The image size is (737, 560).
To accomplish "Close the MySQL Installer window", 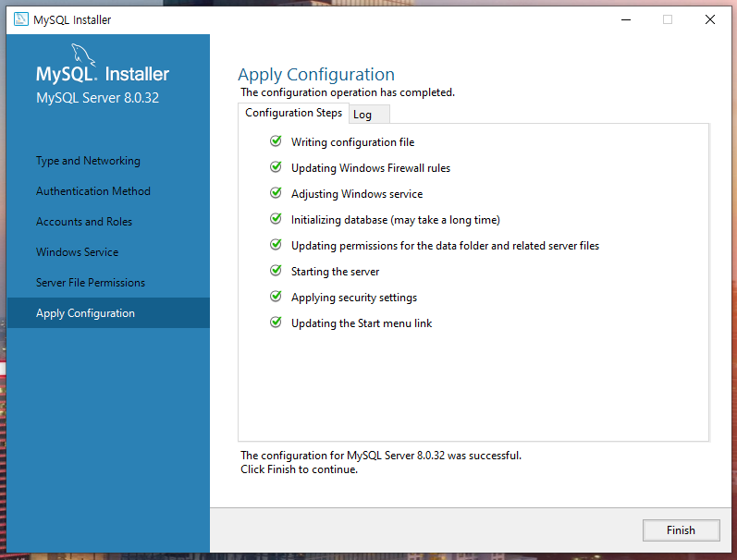I will coord(710,19).
